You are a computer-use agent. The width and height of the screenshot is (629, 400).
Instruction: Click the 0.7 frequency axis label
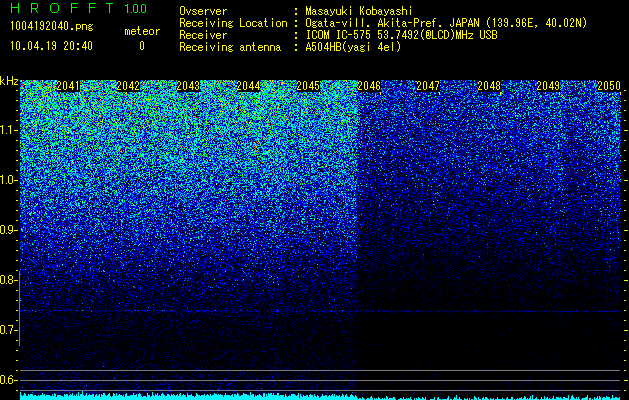pyautogui.click(x=7, y=330)
